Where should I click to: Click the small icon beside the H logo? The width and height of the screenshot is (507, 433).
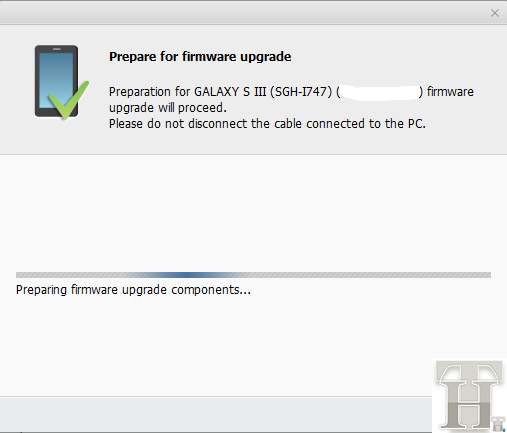pos(499,424)
